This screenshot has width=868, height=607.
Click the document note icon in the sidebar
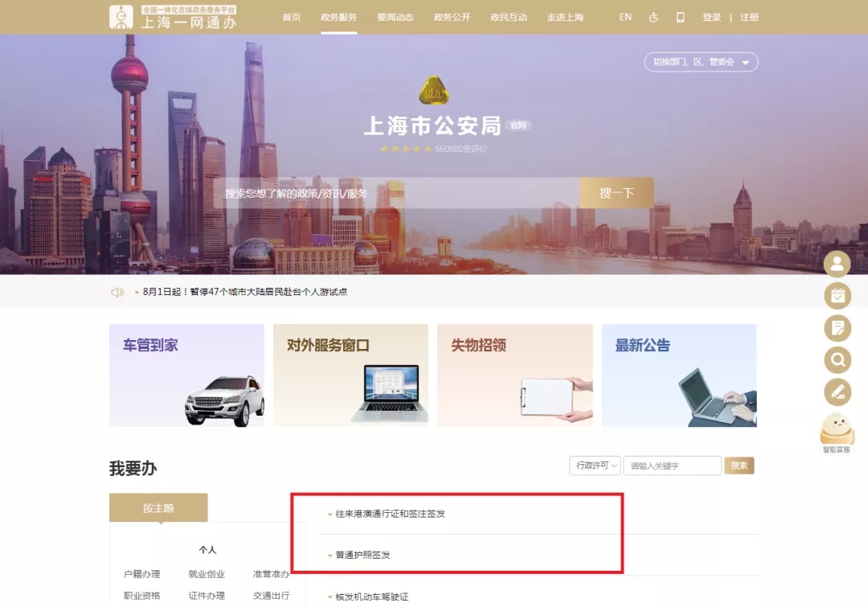(x=837, y=328)
